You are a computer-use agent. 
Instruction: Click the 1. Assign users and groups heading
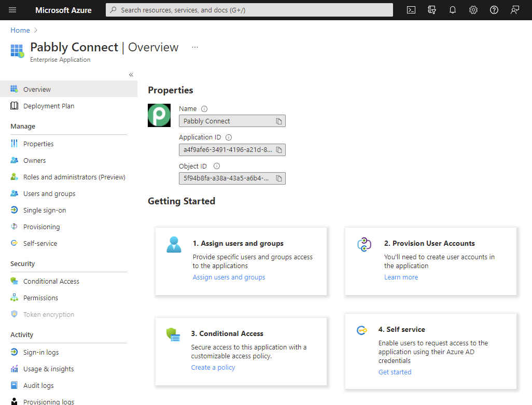(238, 243)
